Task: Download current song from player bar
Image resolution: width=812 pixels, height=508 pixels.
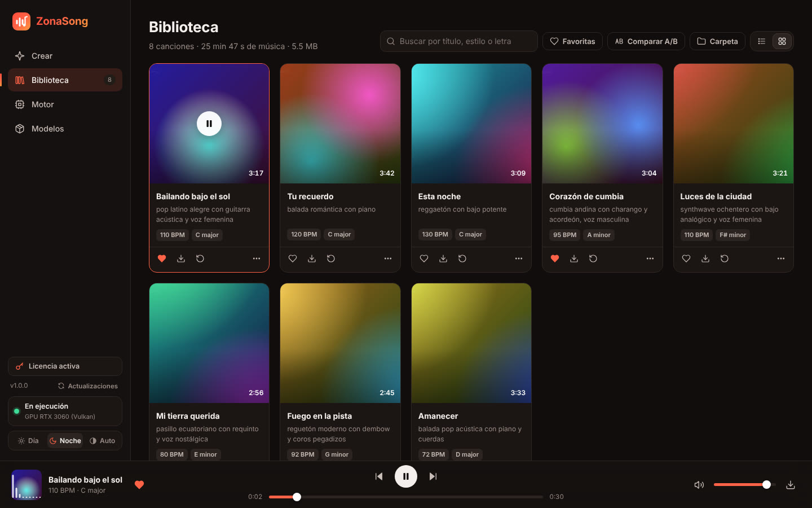Action: pyautogui.click(x=791, y=485)
